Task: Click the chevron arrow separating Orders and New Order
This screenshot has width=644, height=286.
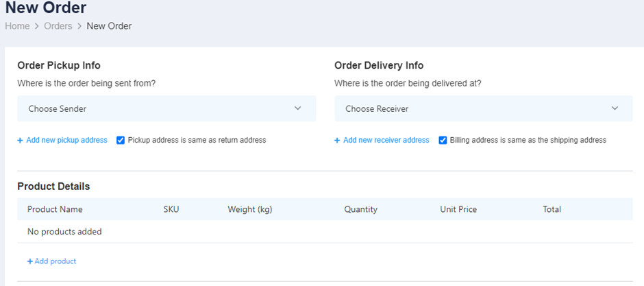Action: coord(79,26)
